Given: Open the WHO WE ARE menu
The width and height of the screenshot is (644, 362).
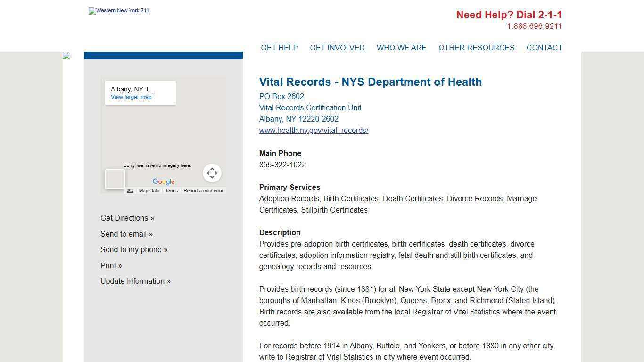Looking at the screenshot, I should [x=401, y=48].
